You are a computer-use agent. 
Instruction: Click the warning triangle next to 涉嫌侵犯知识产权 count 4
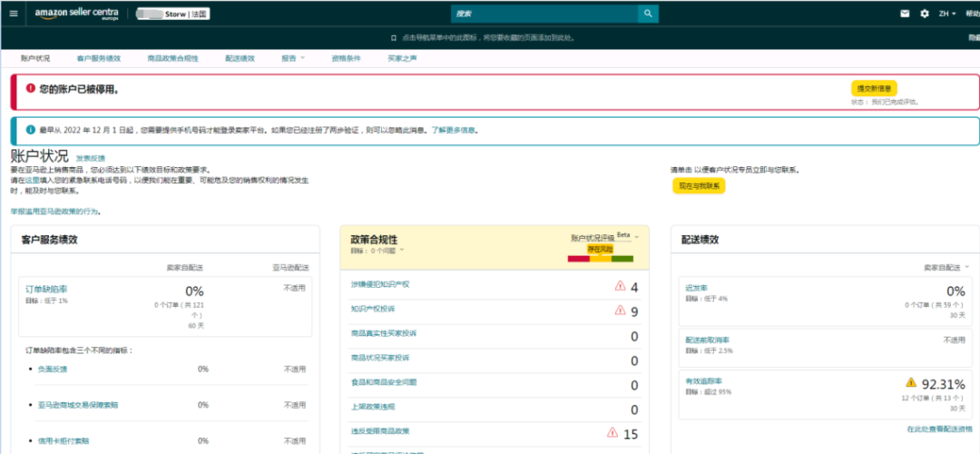620,286
